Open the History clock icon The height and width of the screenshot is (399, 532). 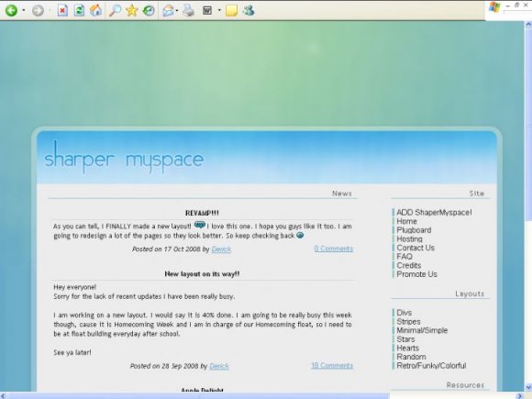149,10
